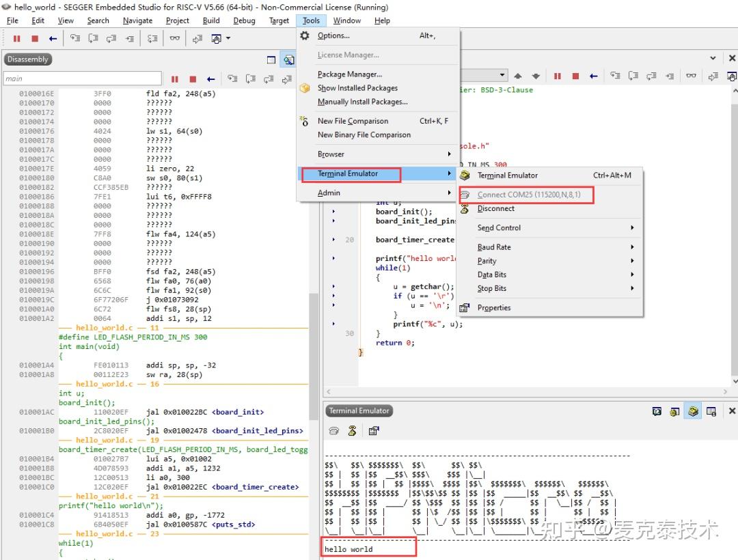Stop from the editor toolbar
The width and height of the screenshot is (738, 560).
pos(575,76)
